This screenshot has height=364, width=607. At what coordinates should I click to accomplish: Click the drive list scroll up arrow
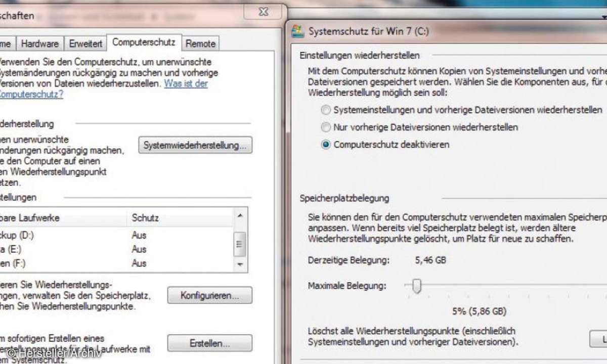(240, 216)
